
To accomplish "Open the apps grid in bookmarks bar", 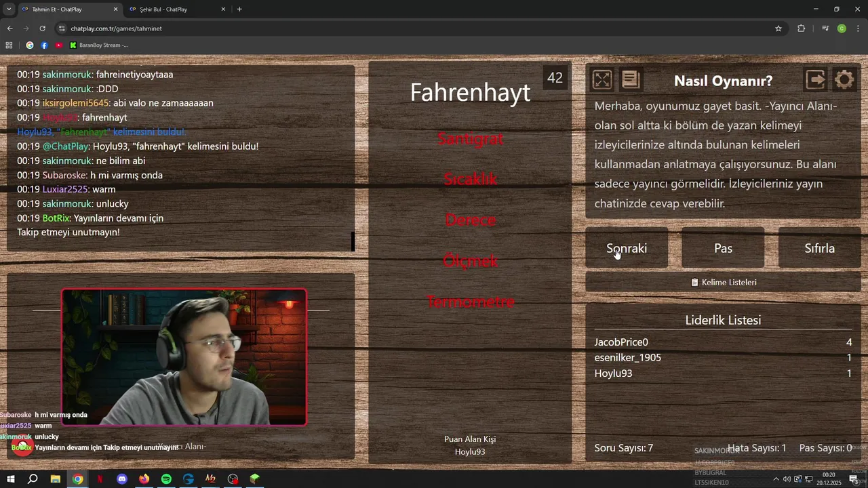I will click(9, 45).
